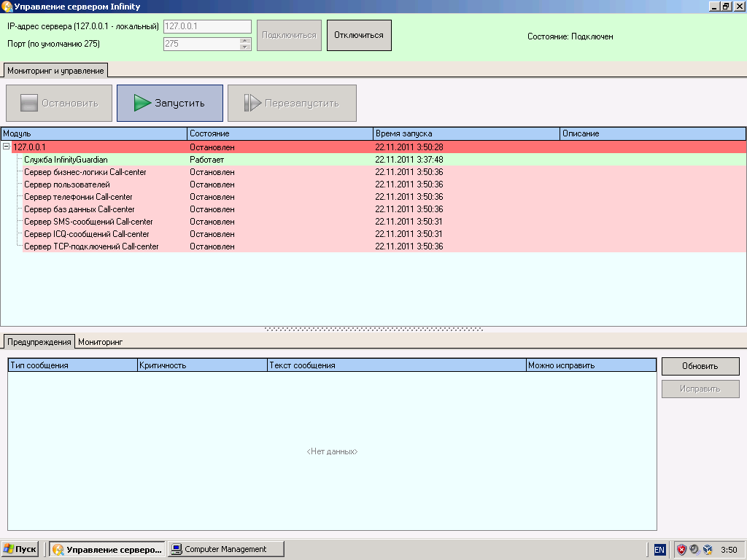Click the IP address input field

pos(207,26)
